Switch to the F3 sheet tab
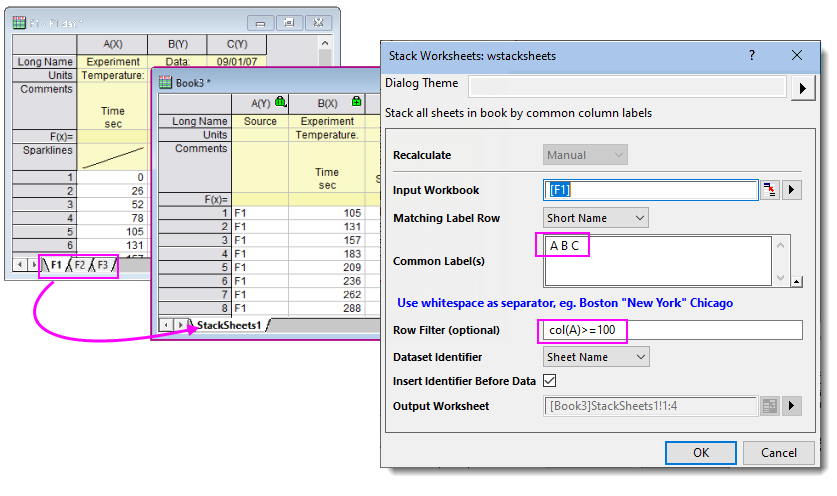This screenshot has height=496, width=837. pos(102,265)
